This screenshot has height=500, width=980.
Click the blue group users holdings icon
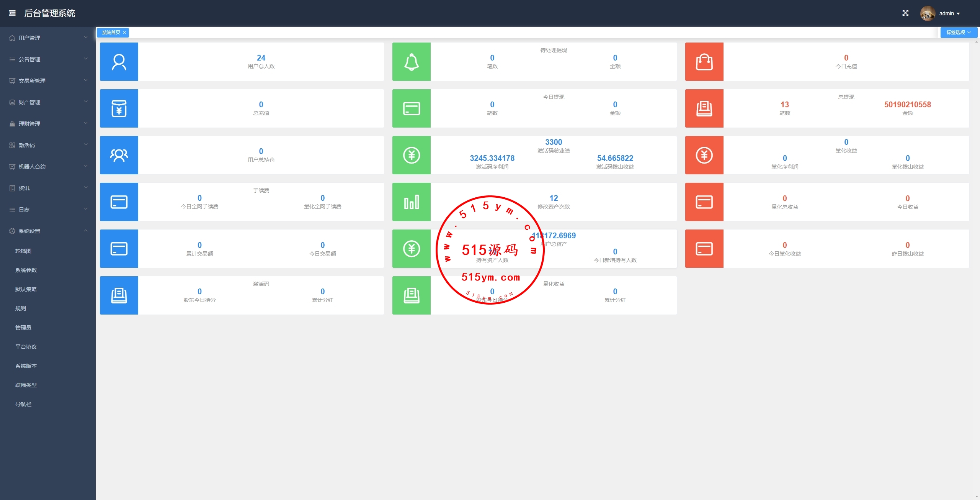pos(119,155)
